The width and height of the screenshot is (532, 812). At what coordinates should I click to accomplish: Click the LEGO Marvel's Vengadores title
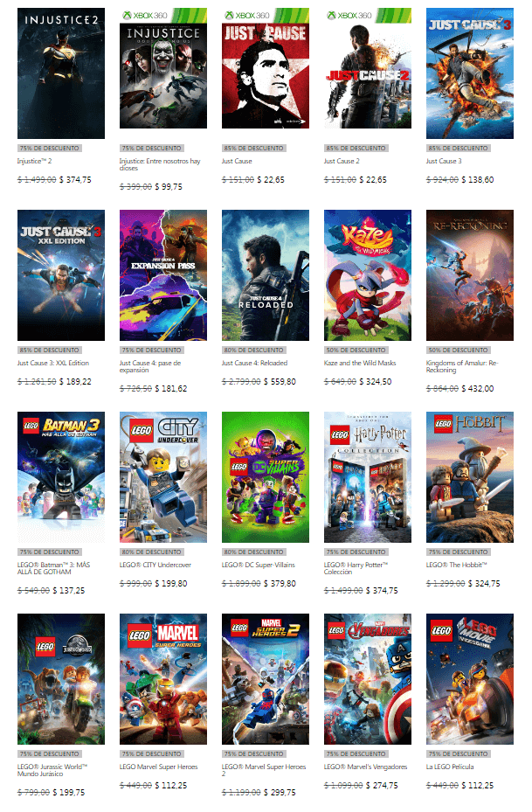[365, 767]
